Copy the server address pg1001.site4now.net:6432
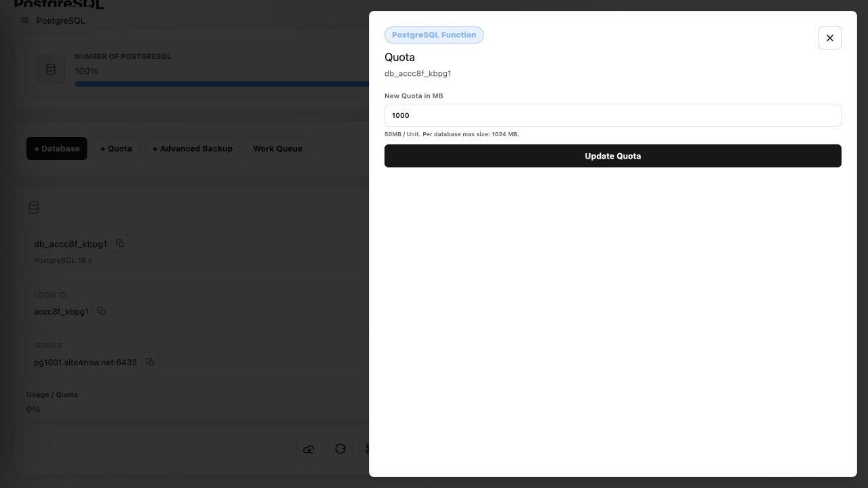The width and height of the screenshot is (868, 488). pyautogui.click(x=151, y=362)
